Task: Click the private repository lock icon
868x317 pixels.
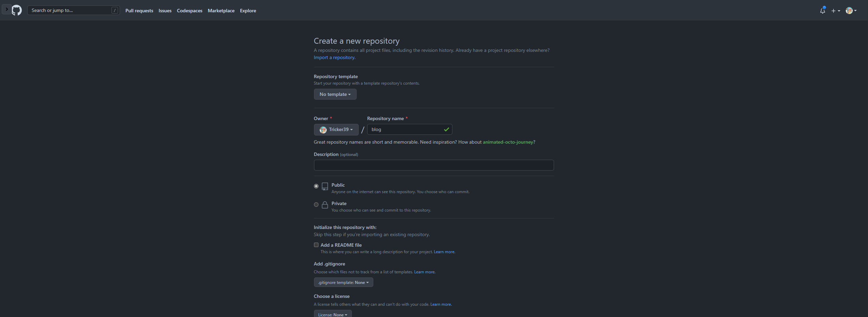Action: click(325, 205)
